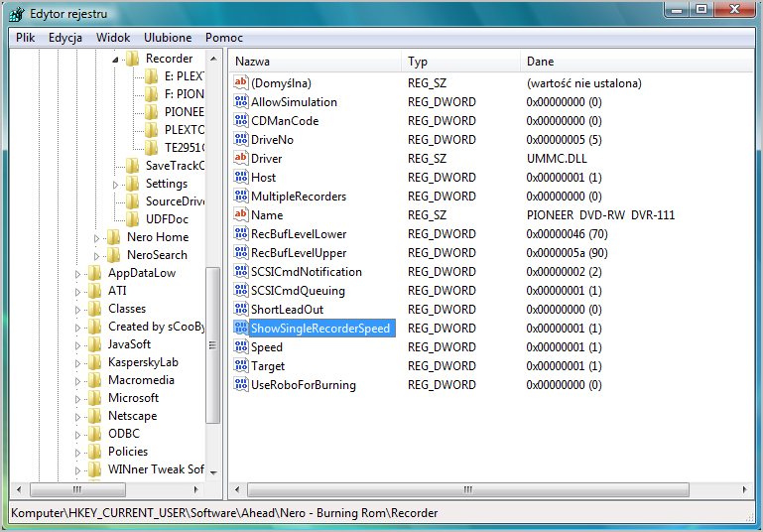Screen dimensions: 763x532
Task: Click the UMMC.DLL data cell
Action: tap(557, 158)
